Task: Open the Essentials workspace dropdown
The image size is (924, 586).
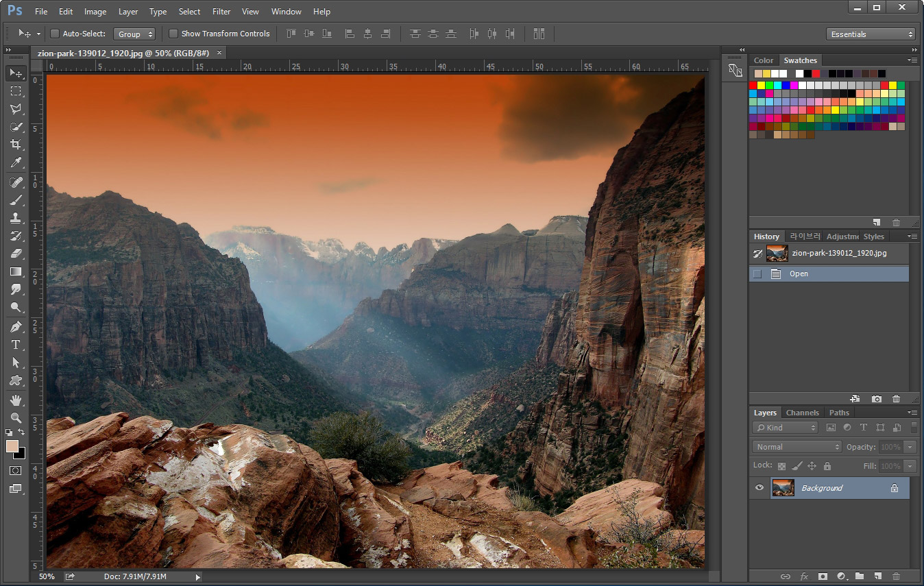Action: (871, 34)
